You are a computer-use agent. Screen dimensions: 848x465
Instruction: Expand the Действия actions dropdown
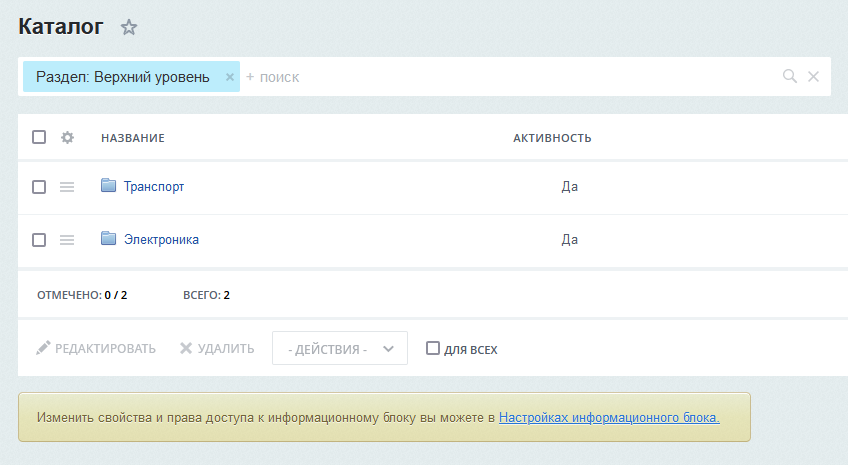[x=340, y=348]
